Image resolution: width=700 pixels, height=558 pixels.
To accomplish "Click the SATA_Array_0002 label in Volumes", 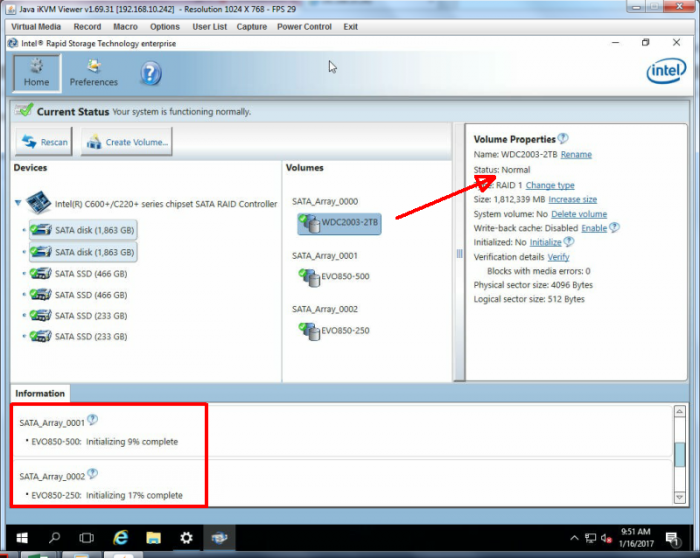I will click(325, 309).
